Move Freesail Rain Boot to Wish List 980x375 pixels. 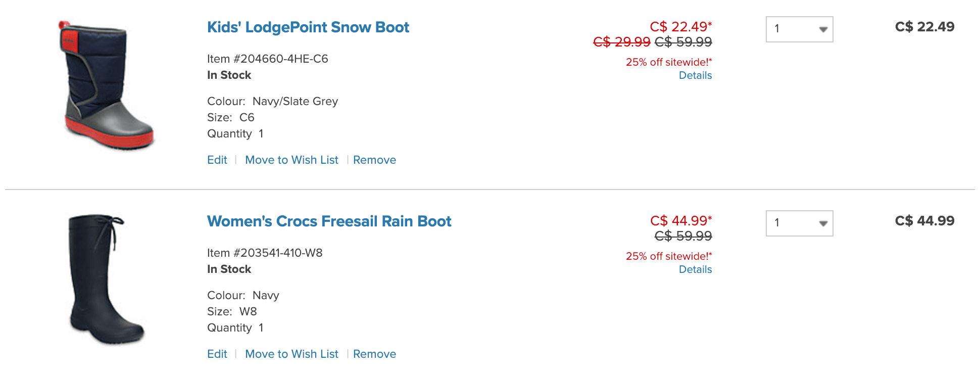point(291,354)
